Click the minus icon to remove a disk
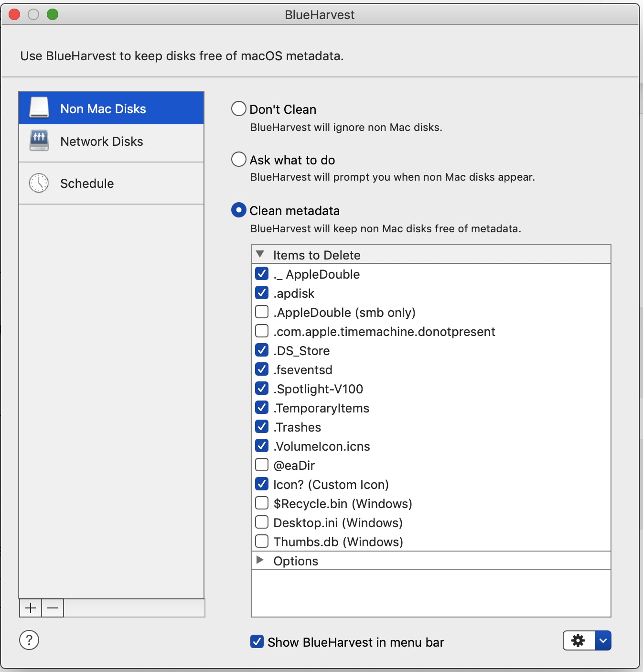Screen dimensions: 643x672 [x=52, y=608]
